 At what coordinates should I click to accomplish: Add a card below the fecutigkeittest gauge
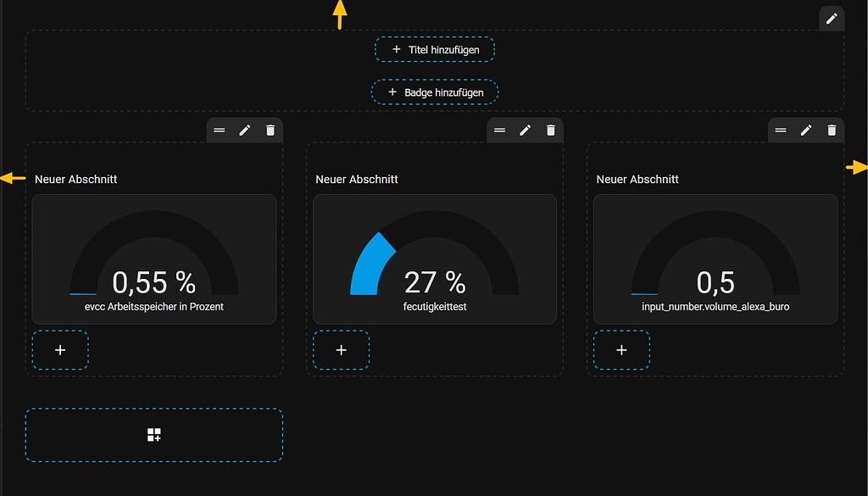tap(341, 350)
